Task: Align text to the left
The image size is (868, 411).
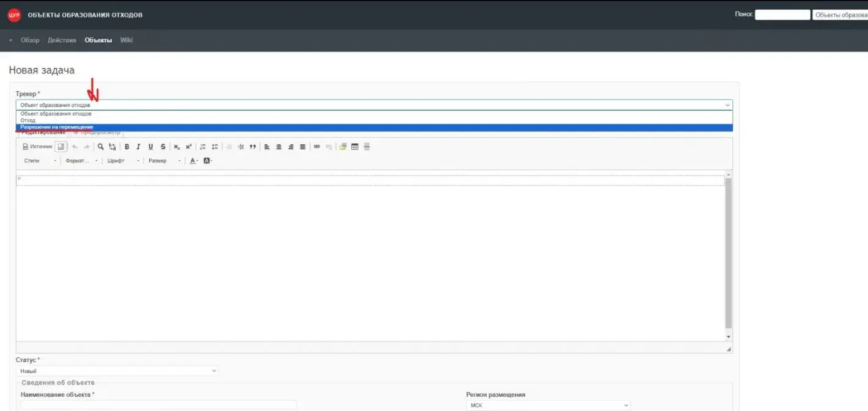Action: point(267,147)
